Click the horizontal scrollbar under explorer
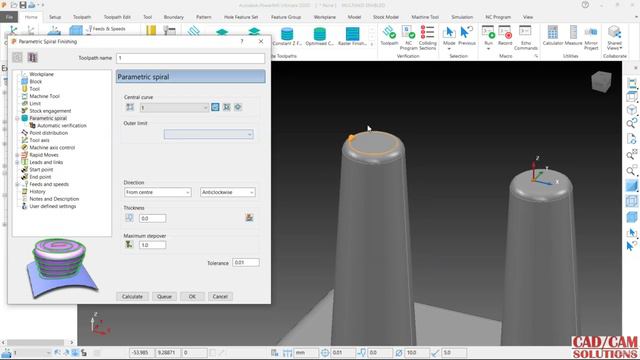This screenshot has height=360, width=640. (x=35, y=342)
